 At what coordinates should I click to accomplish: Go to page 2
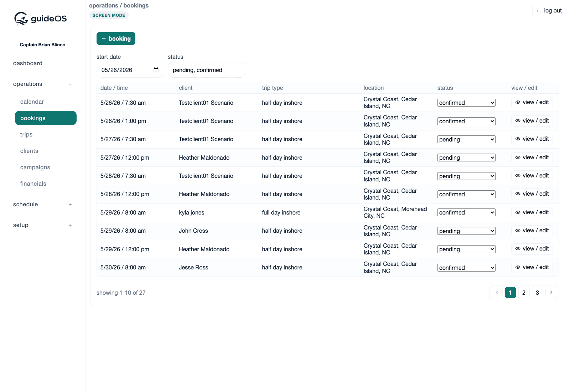524,293
